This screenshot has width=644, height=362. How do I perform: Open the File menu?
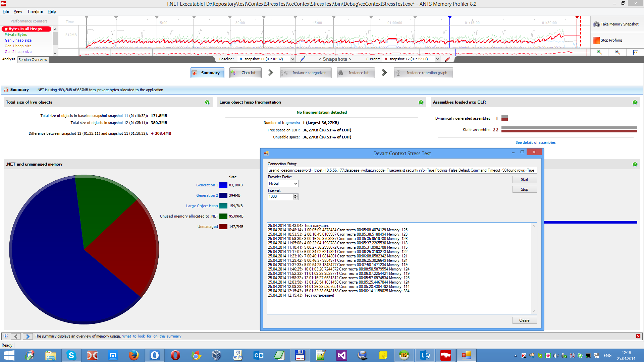coord(6,11)
